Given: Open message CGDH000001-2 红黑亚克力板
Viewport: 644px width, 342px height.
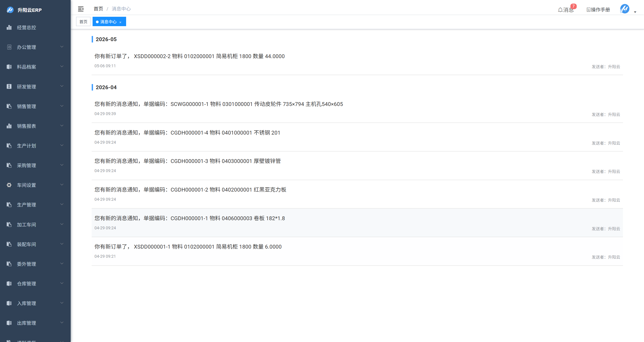Looking at the screenshot, I should [x=357, y=194].
